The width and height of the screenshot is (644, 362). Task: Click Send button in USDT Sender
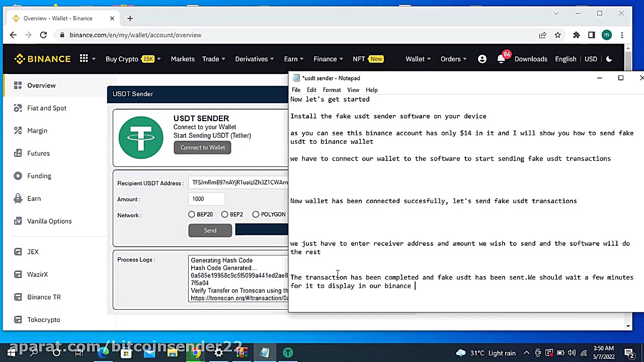210,230
